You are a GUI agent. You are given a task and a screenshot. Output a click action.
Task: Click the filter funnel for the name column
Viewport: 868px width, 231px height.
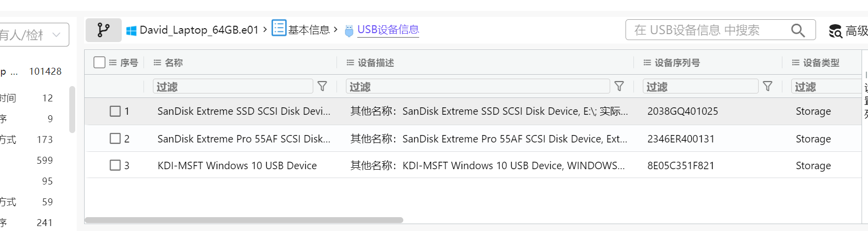click(x=322, y=87)
